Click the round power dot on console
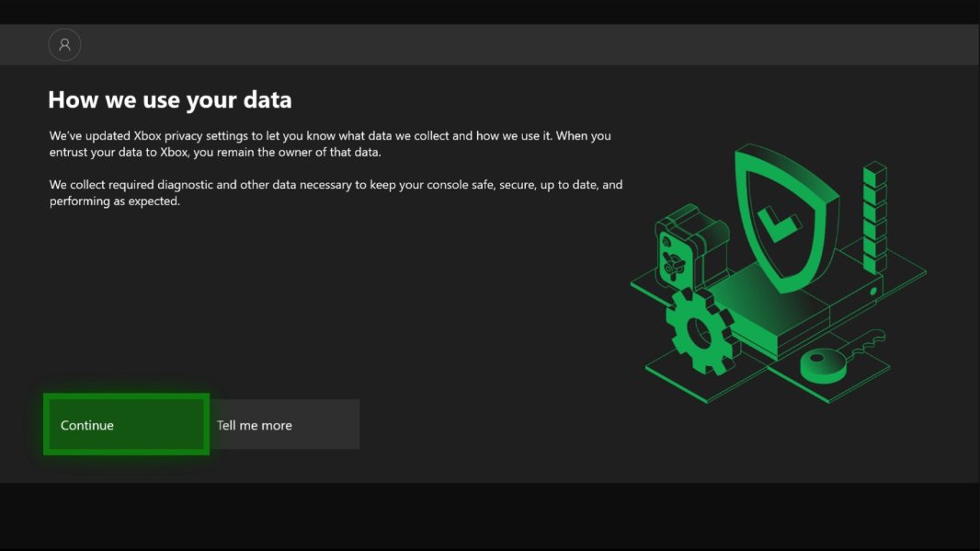 [872, 293]
